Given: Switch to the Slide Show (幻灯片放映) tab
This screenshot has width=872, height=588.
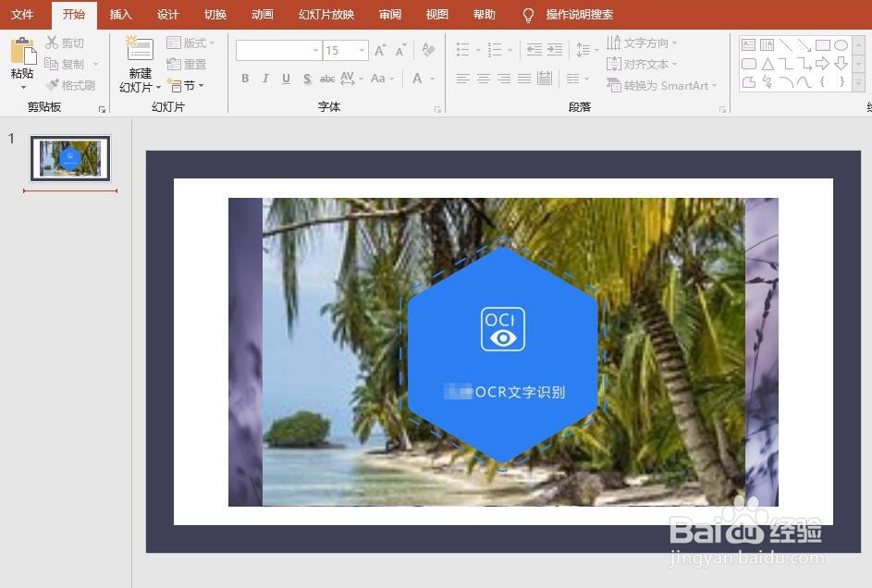Looking at the screenshot, I should pyautogui.click(x=326, y=15).
